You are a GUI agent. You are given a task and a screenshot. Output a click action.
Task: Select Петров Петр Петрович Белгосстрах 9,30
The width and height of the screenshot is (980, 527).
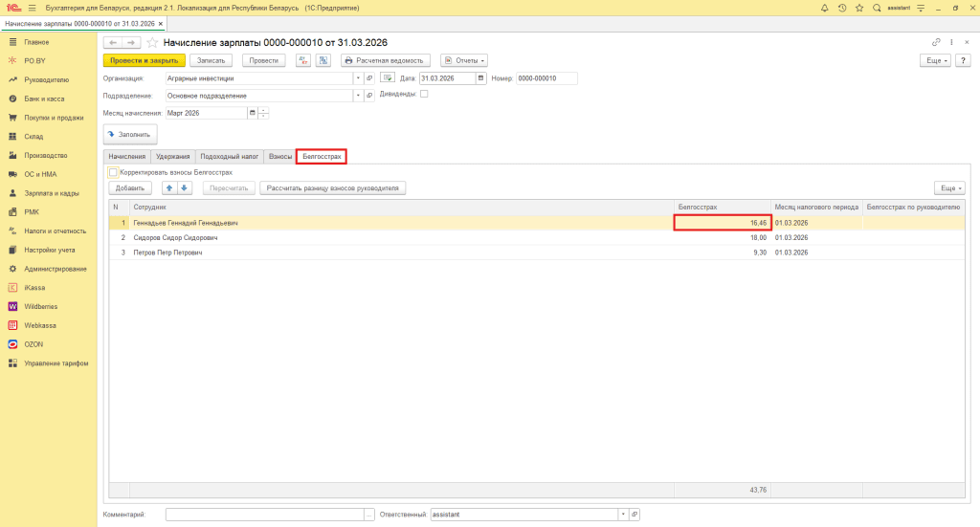[722, 253]
